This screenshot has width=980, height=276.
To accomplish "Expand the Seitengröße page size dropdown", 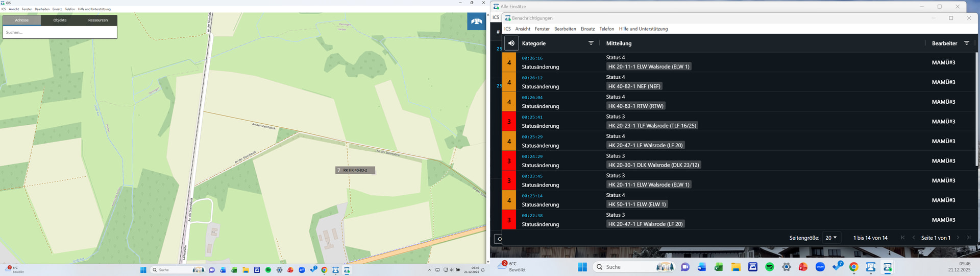I will [831, 238].
